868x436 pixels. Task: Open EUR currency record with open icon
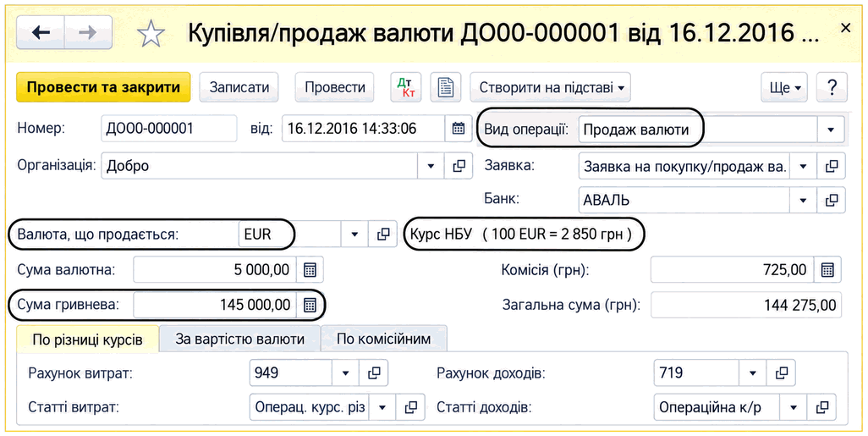pyautogui.click(x=383, y=235)
